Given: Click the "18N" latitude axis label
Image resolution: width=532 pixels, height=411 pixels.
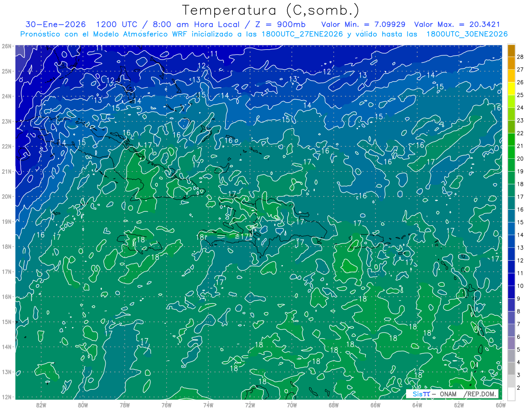Looking at the screenshot, I should tap(6, 247).
